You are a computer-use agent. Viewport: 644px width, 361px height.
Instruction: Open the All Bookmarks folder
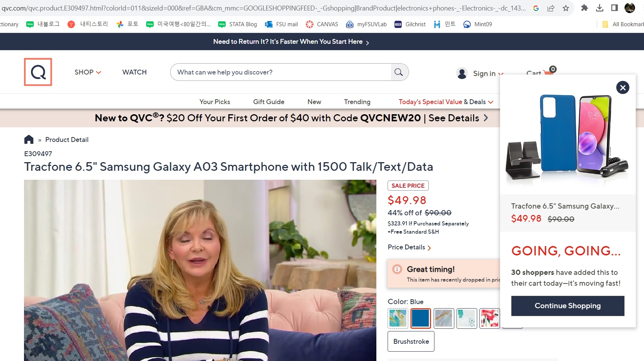623,24
